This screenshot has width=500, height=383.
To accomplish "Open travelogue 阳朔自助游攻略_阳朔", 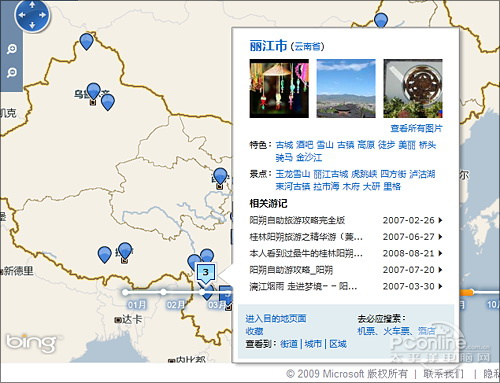I will click(x=291, y=270).
